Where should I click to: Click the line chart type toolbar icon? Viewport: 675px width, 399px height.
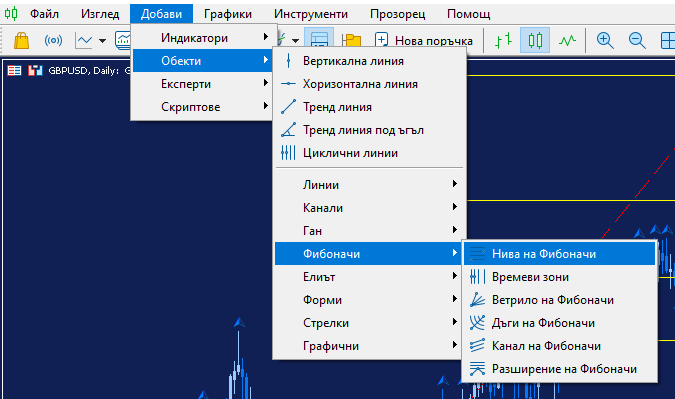point(84,40)
